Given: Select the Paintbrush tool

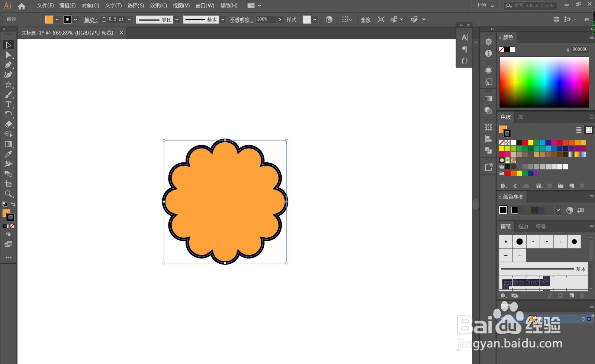Looking at the screenshot, I should click(x=8, y=95).
